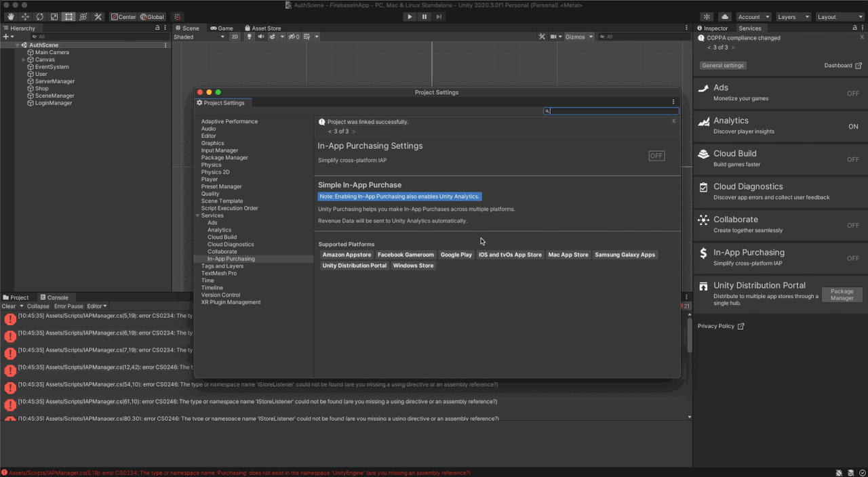
Task: Select the Scale tool
Action: (x=54, y=17)
